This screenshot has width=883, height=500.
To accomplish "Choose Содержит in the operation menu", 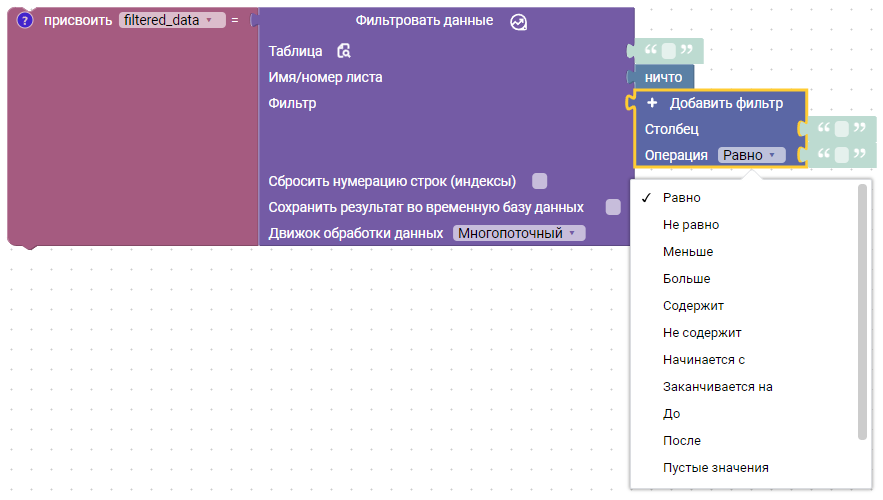I will [693, 305].
